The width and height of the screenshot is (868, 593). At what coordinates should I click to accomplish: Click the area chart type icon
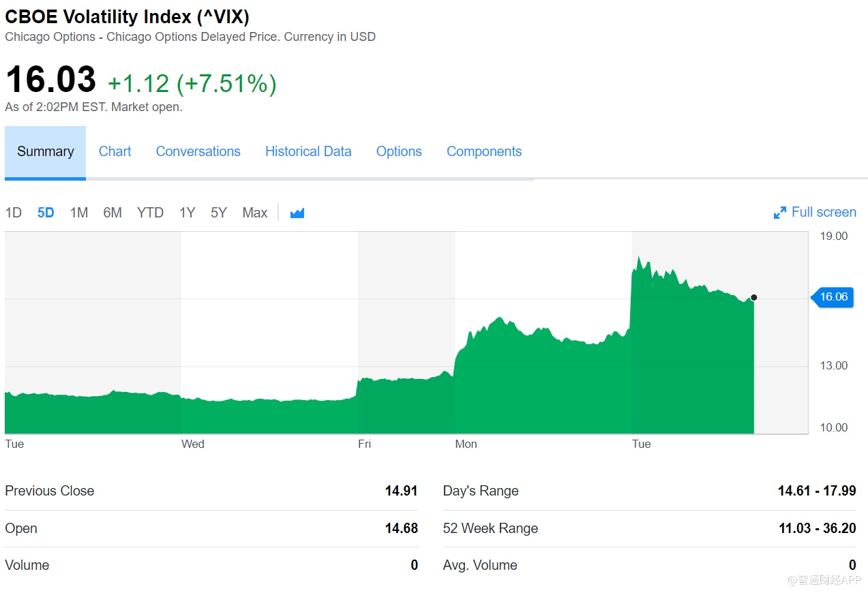(x=297, y=213)
